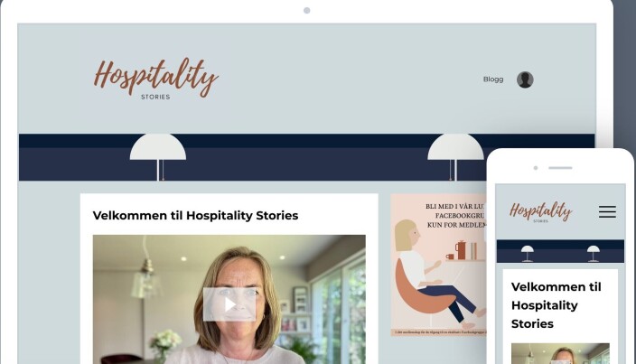
Task: Click the phone speaker bar
Action: tap(560, 168)
